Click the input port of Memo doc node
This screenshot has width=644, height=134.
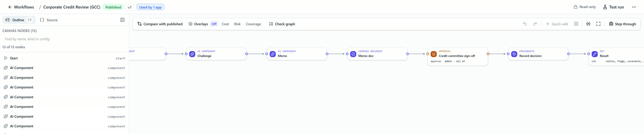347,54
